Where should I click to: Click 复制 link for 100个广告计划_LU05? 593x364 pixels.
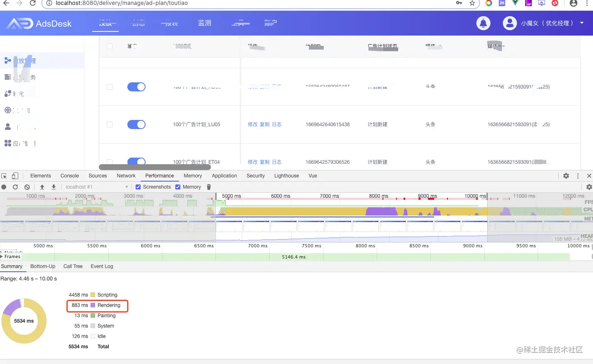[x=265, y=125]
